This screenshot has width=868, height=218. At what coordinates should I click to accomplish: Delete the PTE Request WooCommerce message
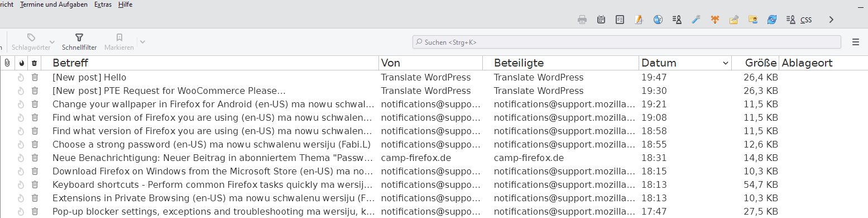[35, 91]
